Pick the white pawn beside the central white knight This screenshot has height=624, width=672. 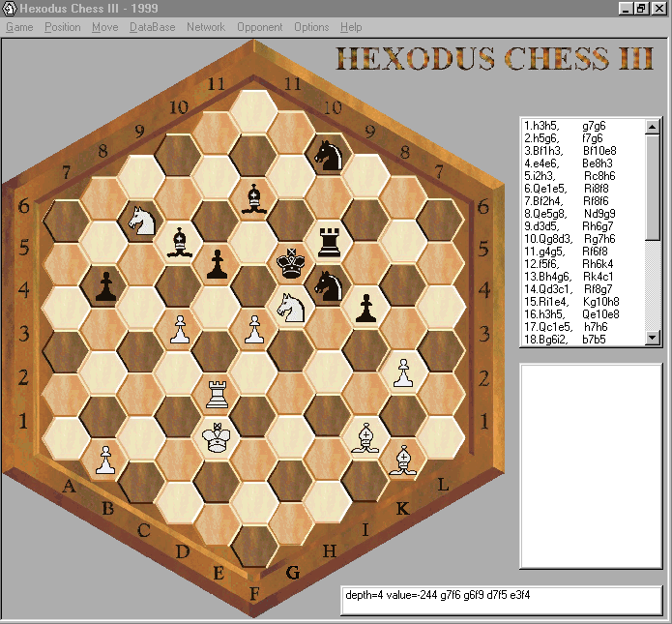254,329
